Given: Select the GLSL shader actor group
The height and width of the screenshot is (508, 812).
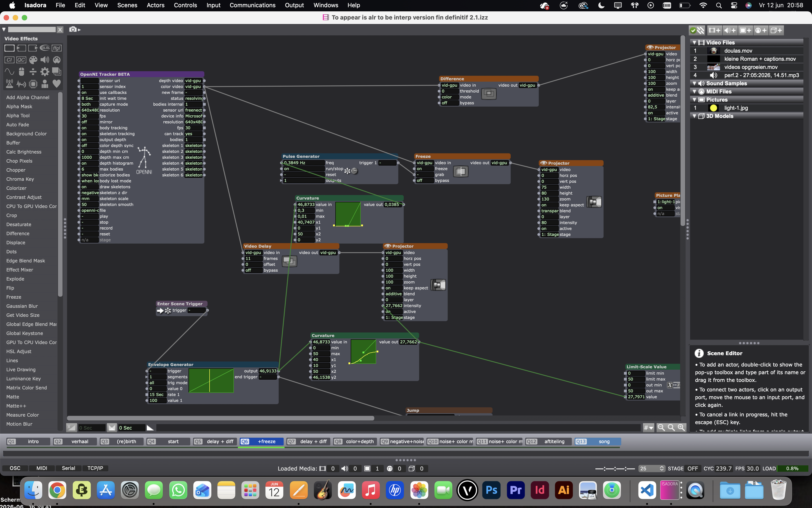Looking at the screenshot, I should (x=45, y=48).
